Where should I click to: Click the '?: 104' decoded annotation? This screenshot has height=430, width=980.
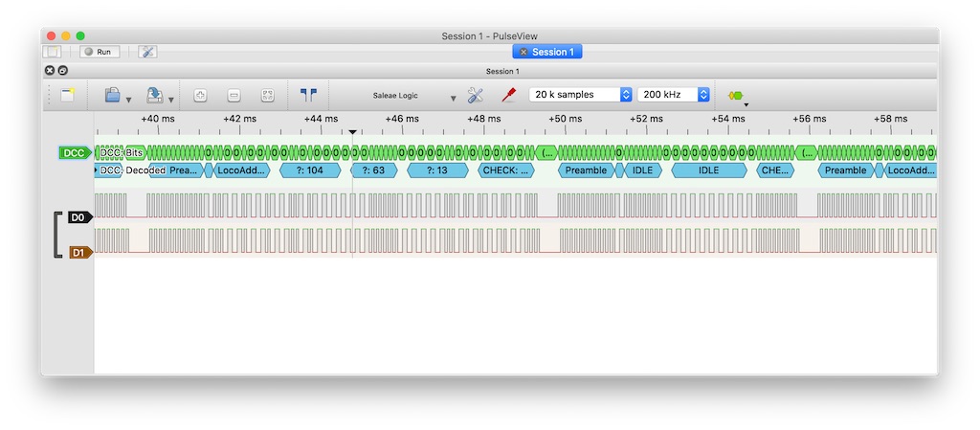click(x=310, y=170)
